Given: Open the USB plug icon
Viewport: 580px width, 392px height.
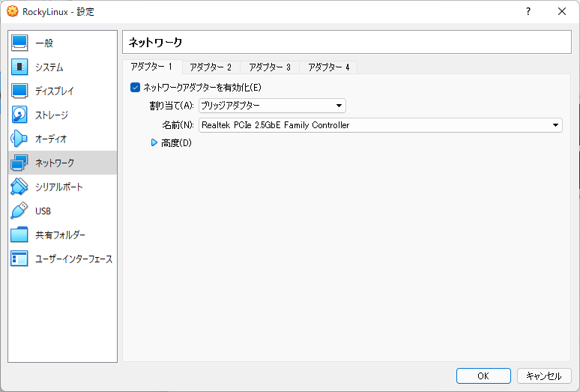Looking at the screenshot, I should coord(19,211).
